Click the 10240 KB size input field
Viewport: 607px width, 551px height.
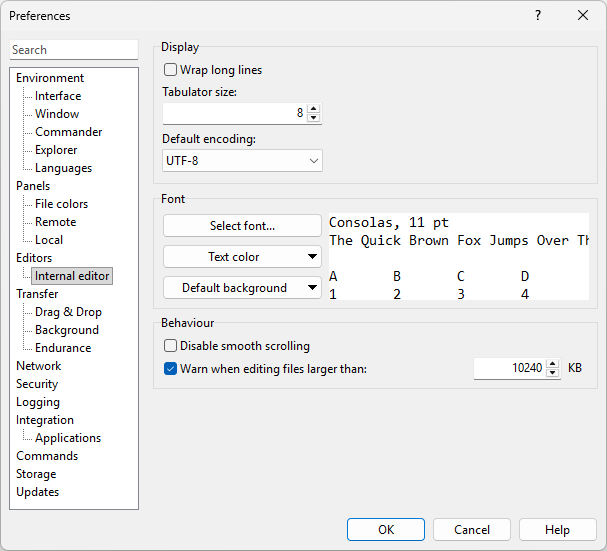[510, 368]
